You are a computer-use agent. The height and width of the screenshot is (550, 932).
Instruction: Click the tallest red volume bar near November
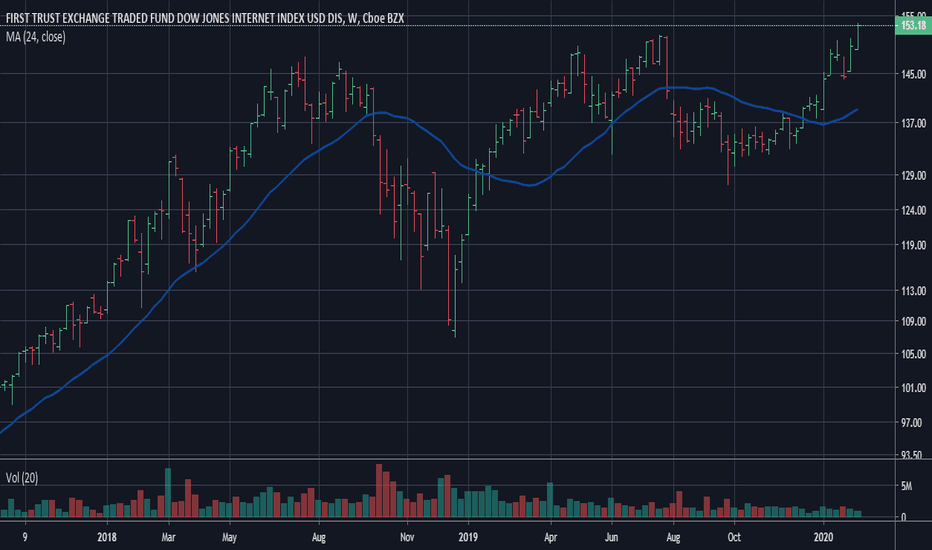(379, 491)
